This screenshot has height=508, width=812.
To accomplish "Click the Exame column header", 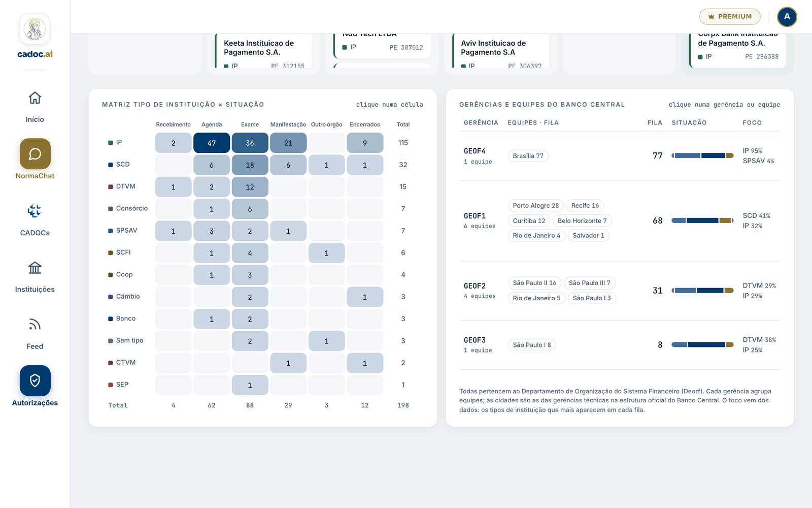I will pyautogui.click(x=250, y=124).
